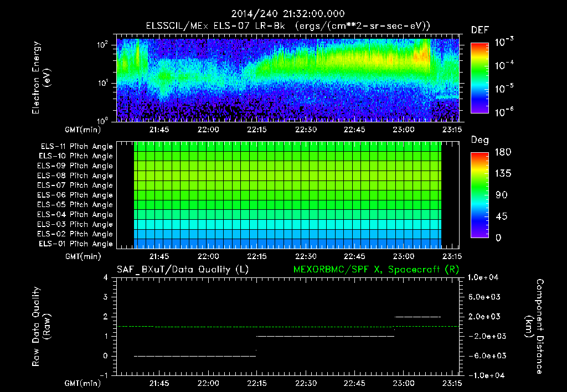Select the ELS-09 Pitch Angle row label
Image resolution: width=567 pixels, height=392 pixels.
(75, 166)
